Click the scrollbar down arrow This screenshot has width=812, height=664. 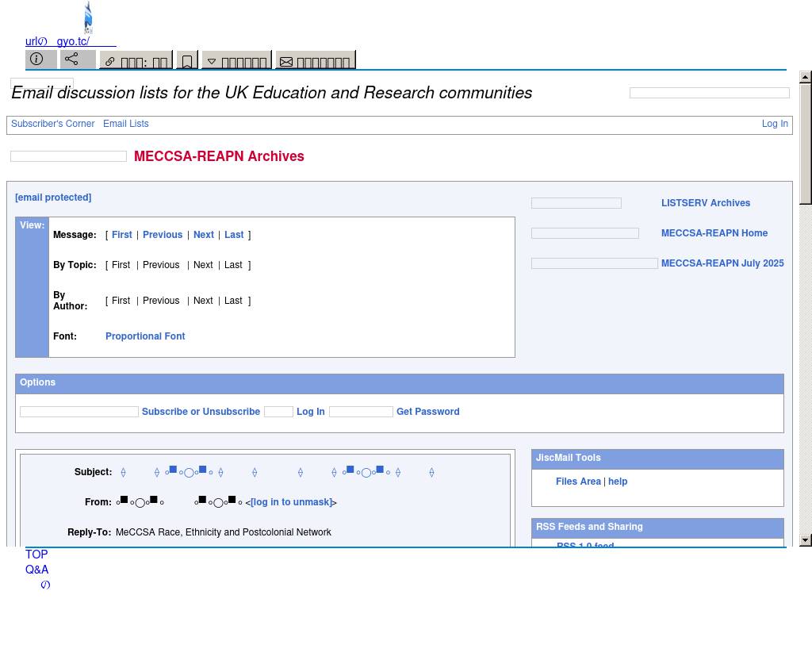point(805,540)
